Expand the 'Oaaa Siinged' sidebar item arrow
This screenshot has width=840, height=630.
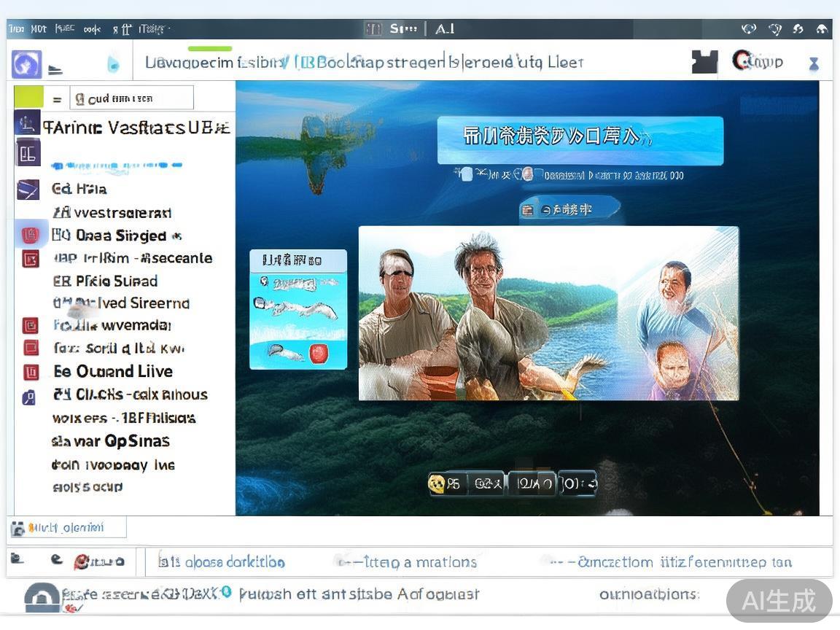click(x=176, y=236)
